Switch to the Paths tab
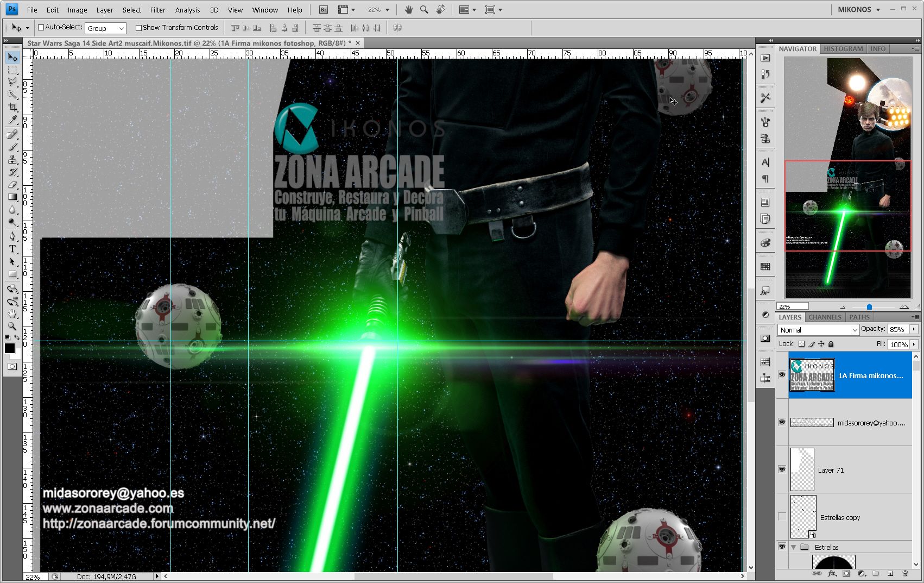The width and height of the screenshot is (924, 583). click(859, 317)
